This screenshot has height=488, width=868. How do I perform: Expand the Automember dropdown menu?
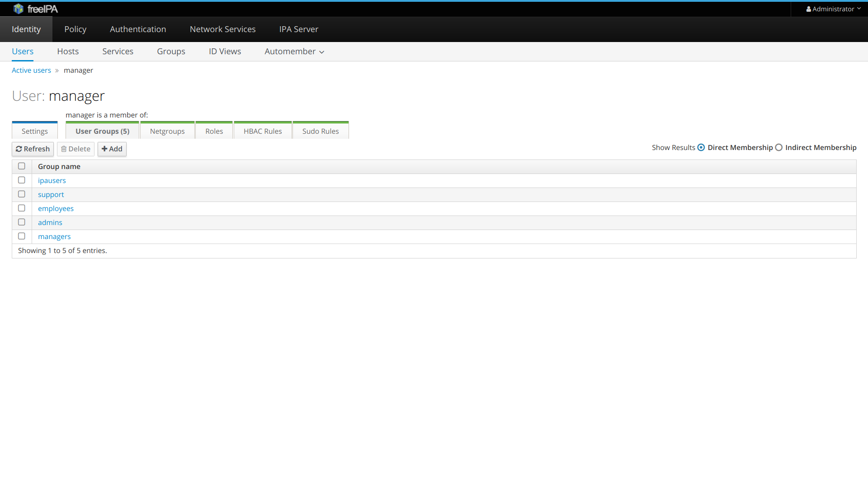(294, 52)
